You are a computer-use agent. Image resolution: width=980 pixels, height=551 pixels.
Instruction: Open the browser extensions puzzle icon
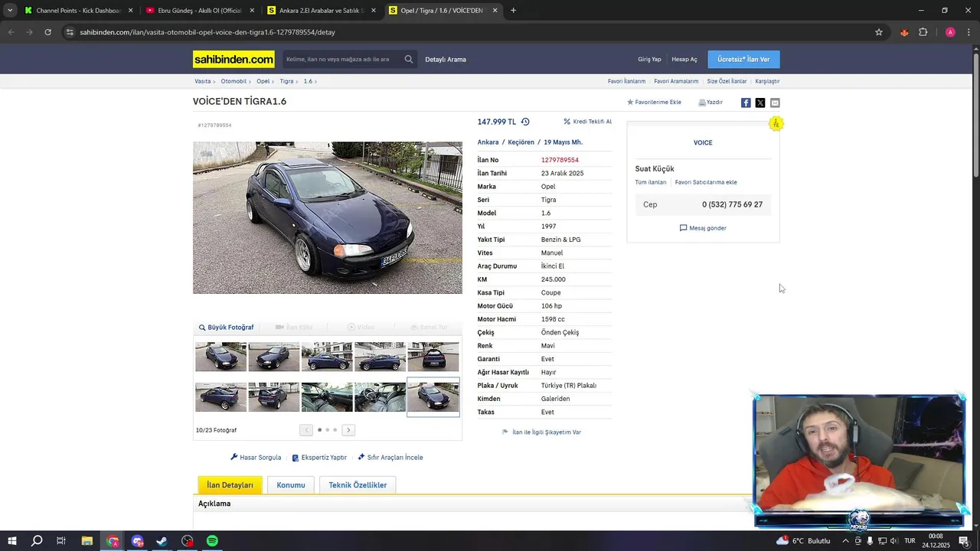[923, 32]
